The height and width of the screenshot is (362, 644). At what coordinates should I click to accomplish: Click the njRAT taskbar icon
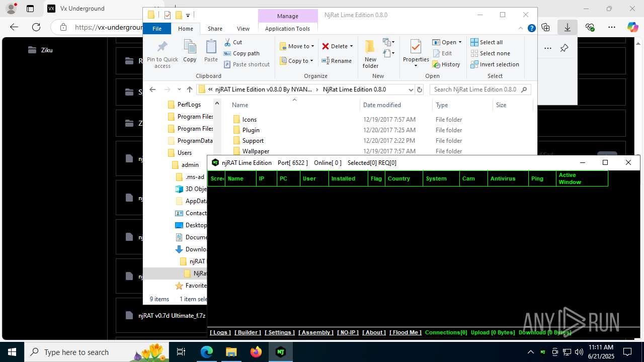tap(281, 352)
